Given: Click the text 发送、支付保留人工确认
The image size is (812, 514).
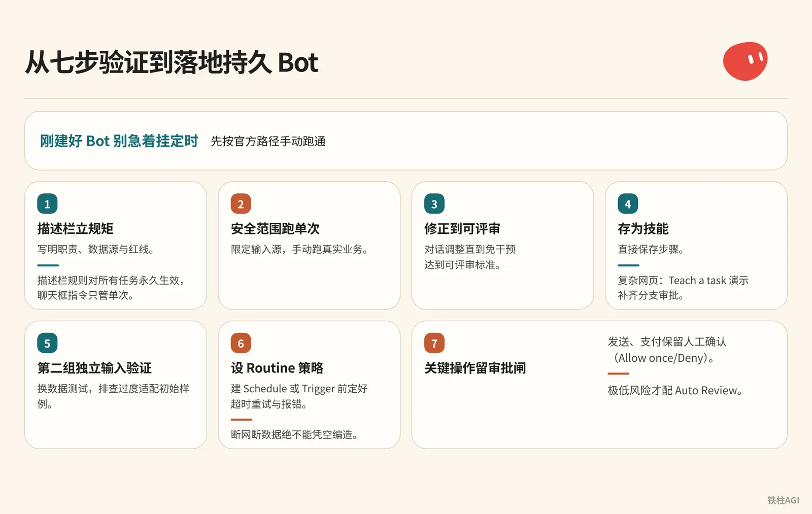Looking at the screenshot, I should click(x=667, y=341).
